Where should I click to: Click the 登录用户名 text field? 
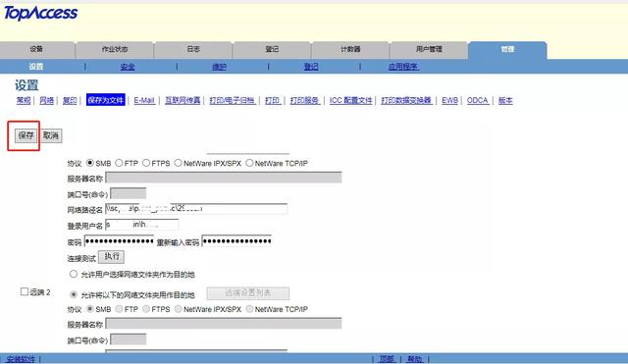141,225
